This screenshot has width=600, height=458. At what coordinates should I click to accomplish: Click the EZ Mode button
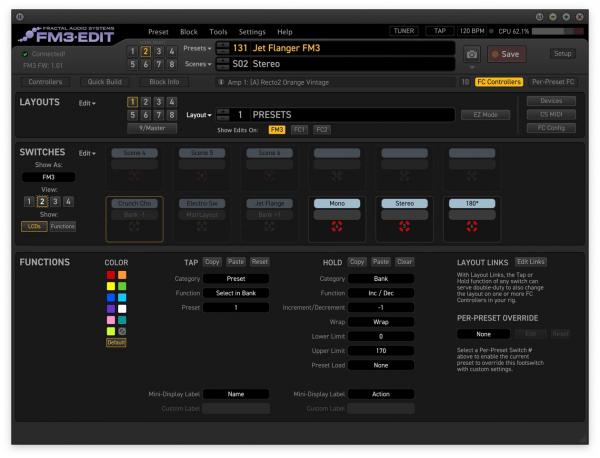click(485, 115)
